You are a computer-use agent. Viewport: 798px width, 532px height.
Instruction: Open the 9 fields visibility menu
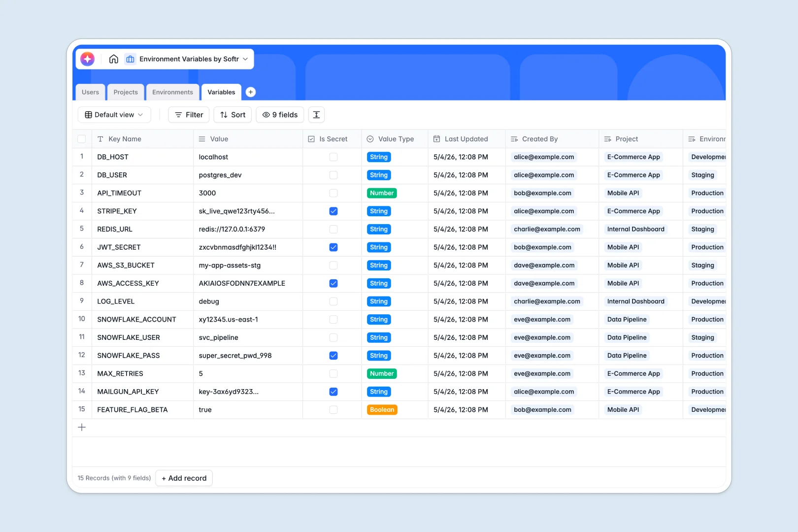coord(280,115)
